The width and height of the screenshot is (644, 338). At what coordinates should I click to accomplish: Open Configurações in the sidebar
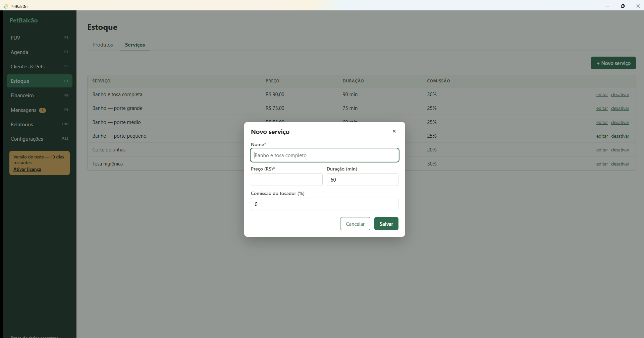pyautogui.click(x=40, y=139)
